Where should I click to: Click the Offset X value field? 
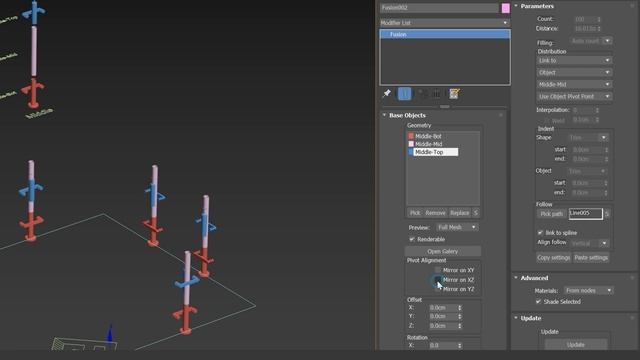(442, 308)
